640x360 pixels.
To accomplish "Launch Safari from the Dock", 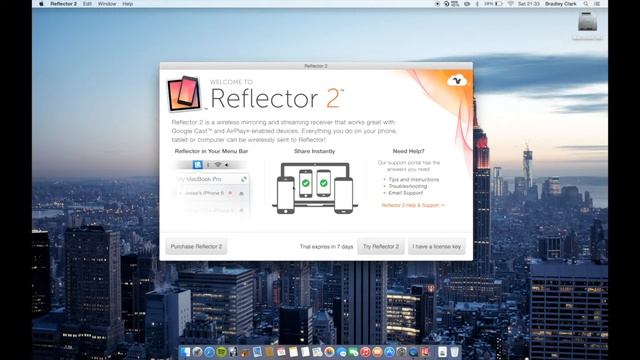I will [x=209, y=352].
